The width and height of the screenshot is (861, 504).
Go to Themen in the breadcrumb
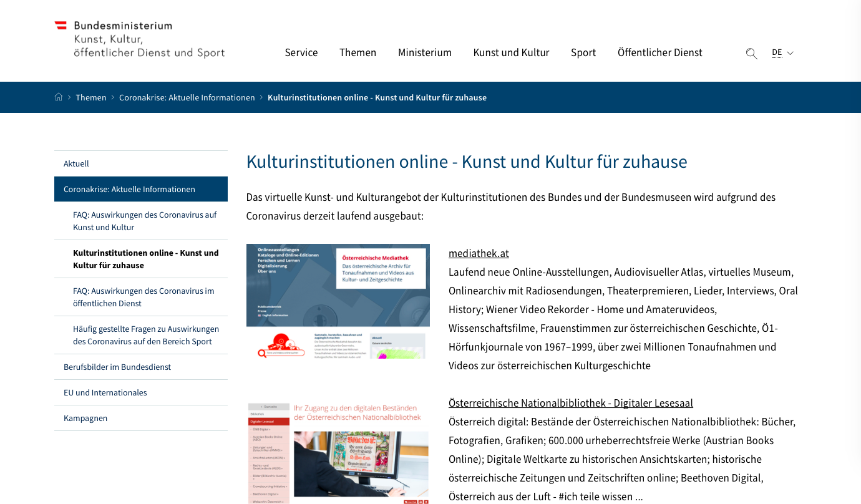click(x=91, y=97)
